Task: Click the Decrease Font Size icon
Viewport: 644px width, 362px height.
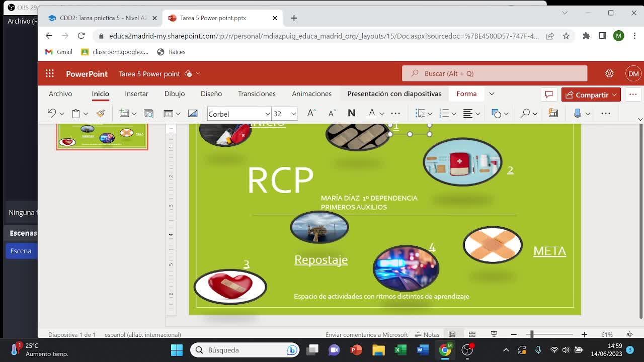Action: pos(332,113)
